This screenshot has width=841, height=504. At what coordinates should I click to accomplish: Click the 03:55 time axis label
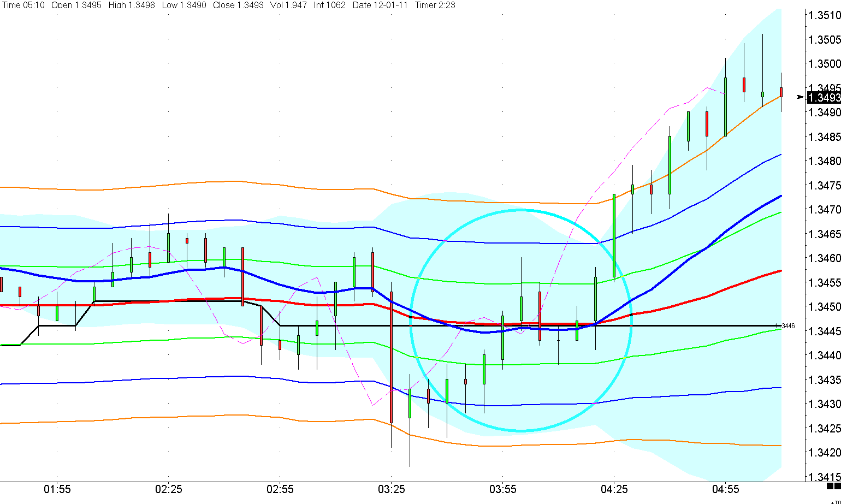pos(503,489)
